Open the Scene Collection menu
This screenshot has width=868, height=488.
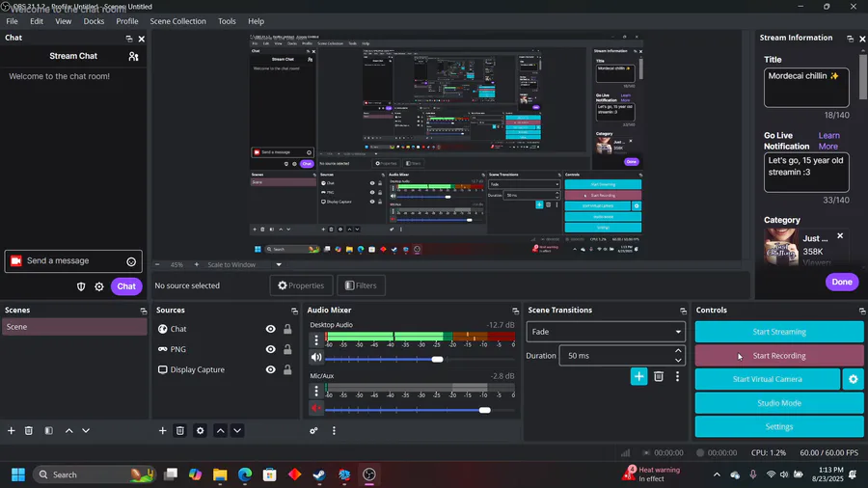coord(177,21)
